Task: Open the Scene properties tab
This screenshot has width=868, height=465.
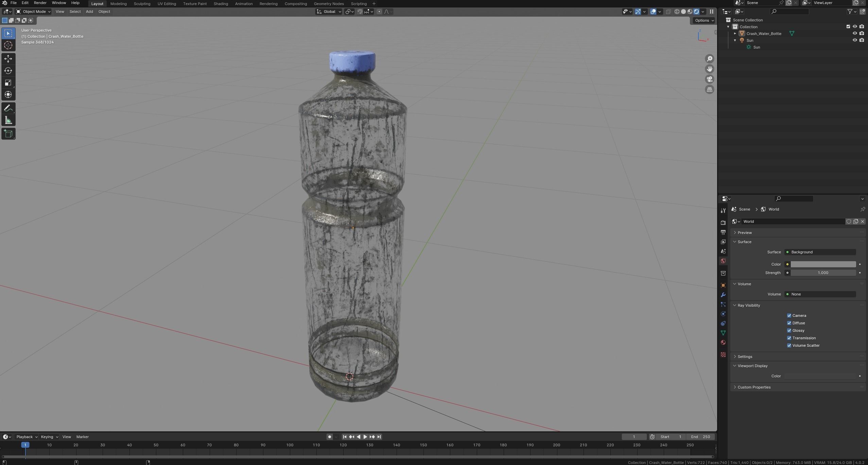Action: (723, 251)
